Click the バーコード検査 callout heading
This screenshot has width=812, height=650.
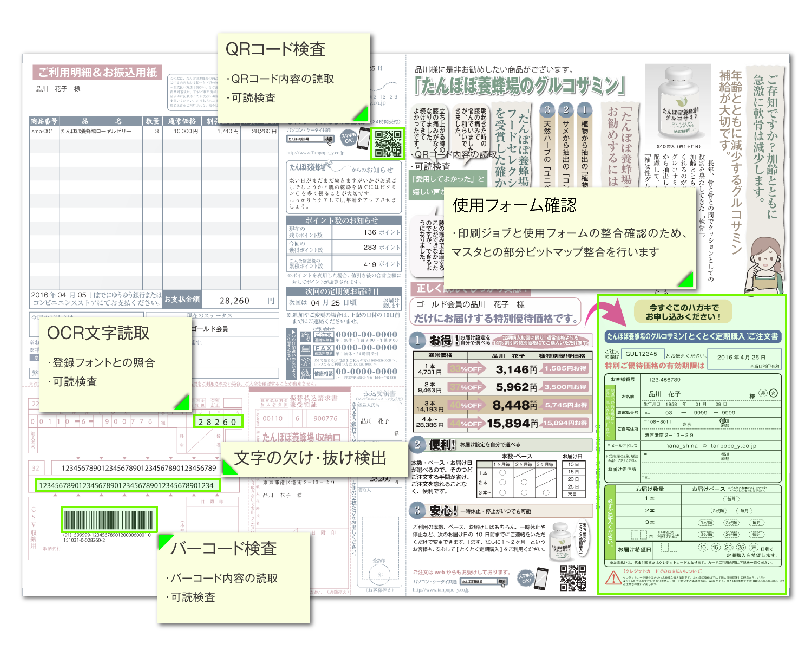[224, 548]
